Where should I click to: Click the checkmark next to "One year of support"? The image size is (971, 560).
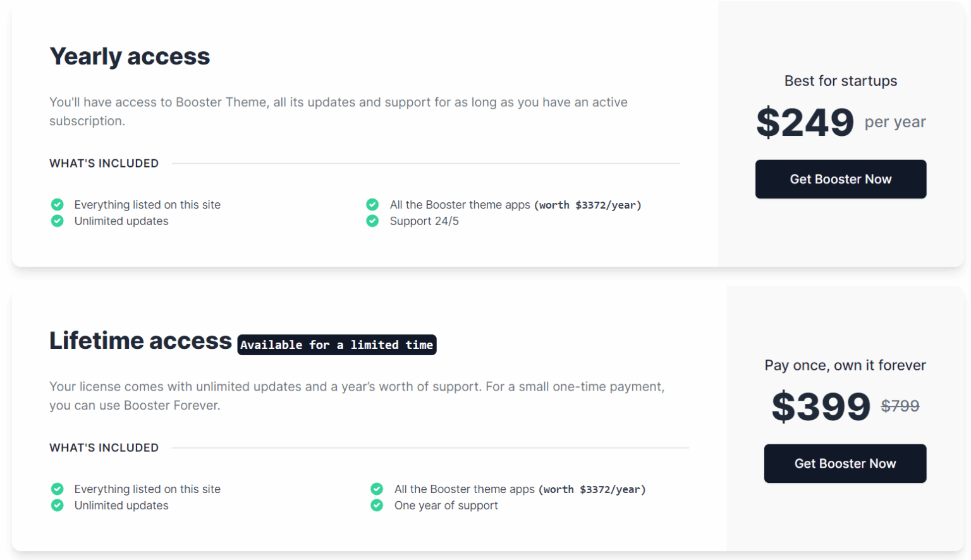coord(377,506)
